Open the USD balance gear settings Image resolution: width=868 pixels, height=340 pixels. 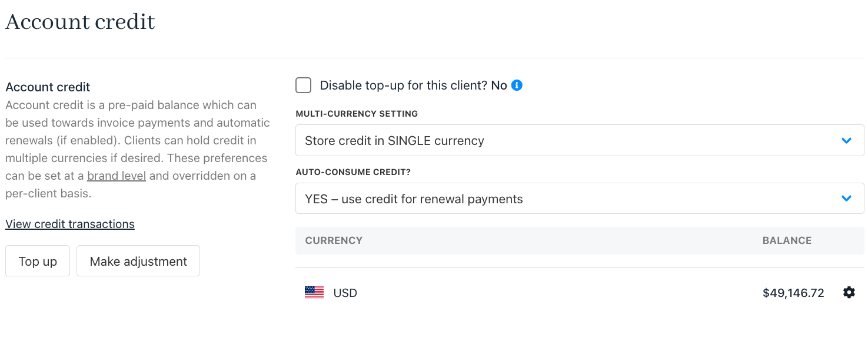(849, 292)
